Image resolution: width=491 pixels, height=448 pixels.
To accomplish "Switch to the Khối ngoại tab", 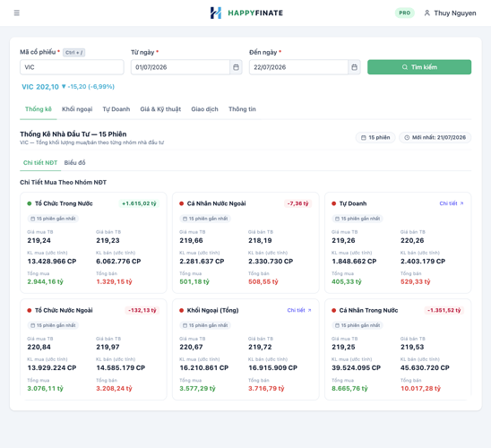I will click(x=77, y=109).
